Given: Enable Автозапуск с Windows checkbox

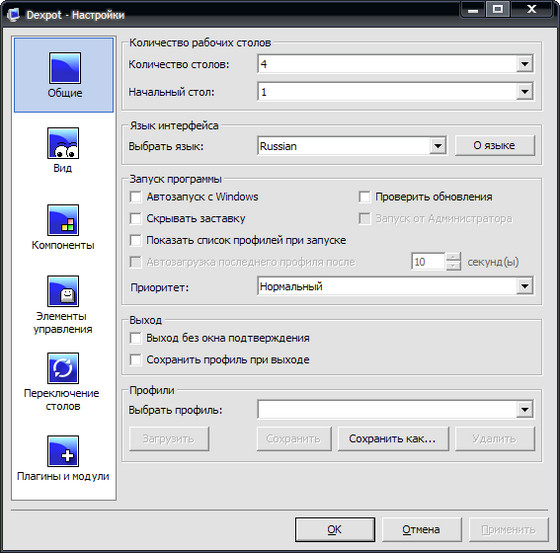Looking at the screenshot, I should click(136, 197).
